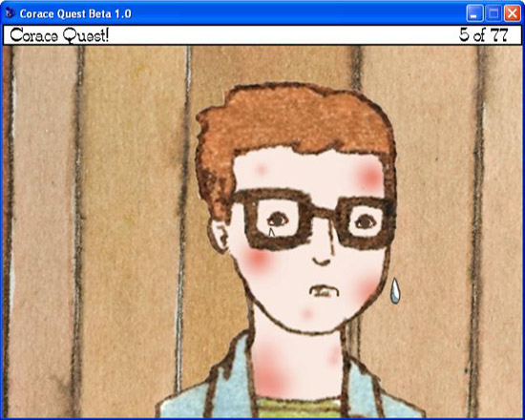Screen dimensions: 525x420
Task: Close the Corace Quest Beta window
Action: click(513, 13)
